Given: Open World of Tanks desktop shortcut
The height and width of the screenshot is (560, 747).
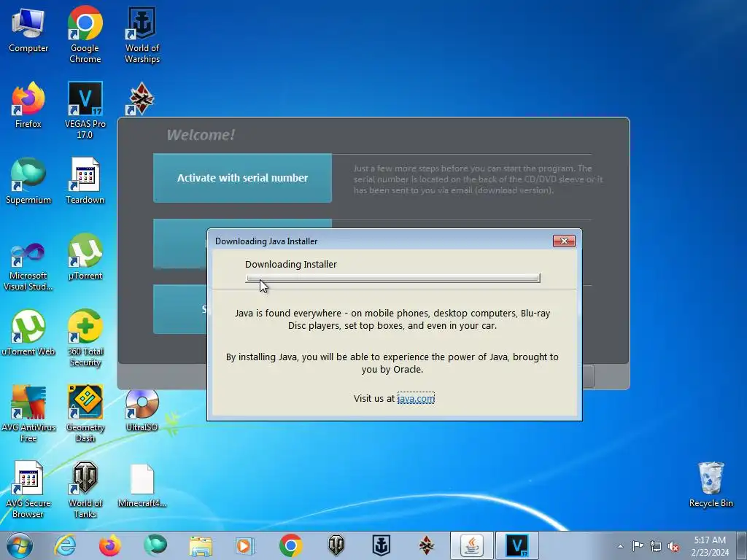Looking at the screenshot, I should click(85, 489).
